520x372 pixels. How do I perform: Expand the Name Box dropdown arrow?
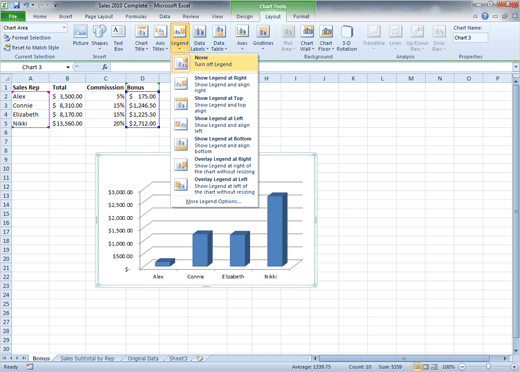(68, 67)
